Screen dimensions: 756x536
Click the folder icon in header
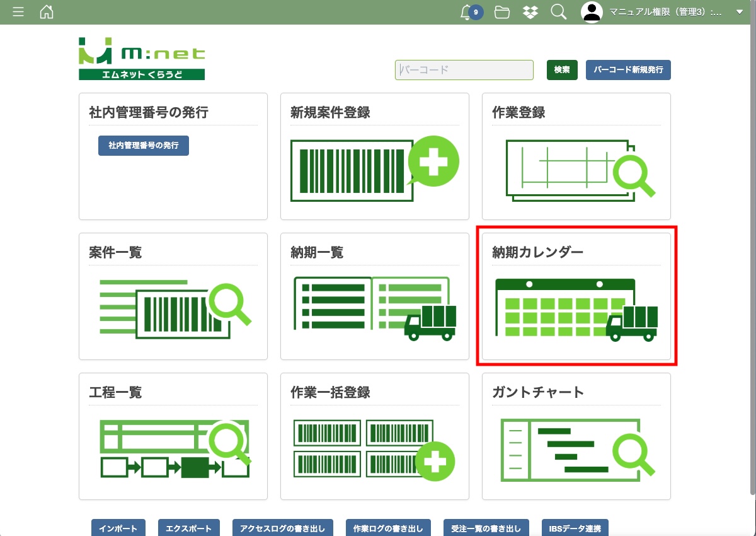[x=502, y=12]
